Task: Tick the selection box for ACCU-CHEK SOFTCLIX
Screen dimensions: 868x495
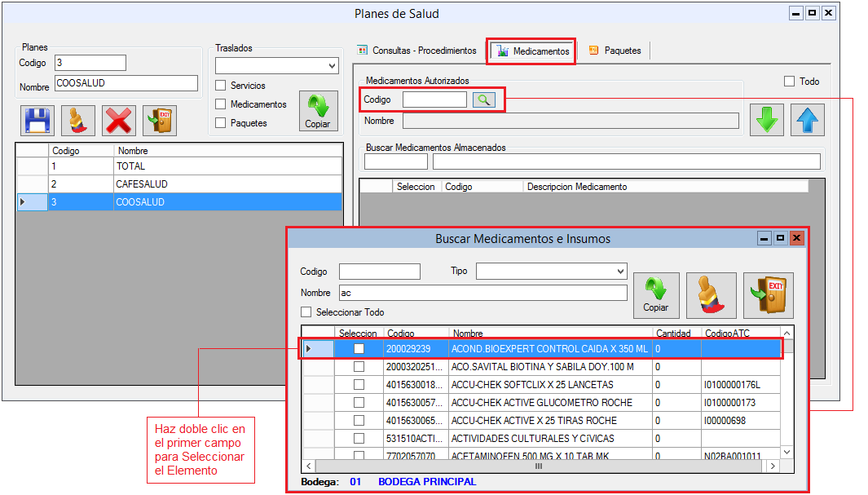Action: coord(359,384)
